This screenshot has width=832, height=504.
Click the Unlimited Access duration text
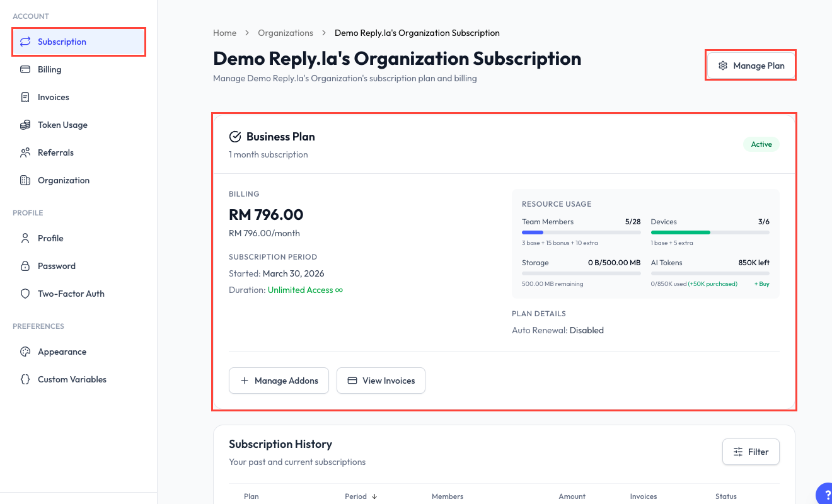305,290
